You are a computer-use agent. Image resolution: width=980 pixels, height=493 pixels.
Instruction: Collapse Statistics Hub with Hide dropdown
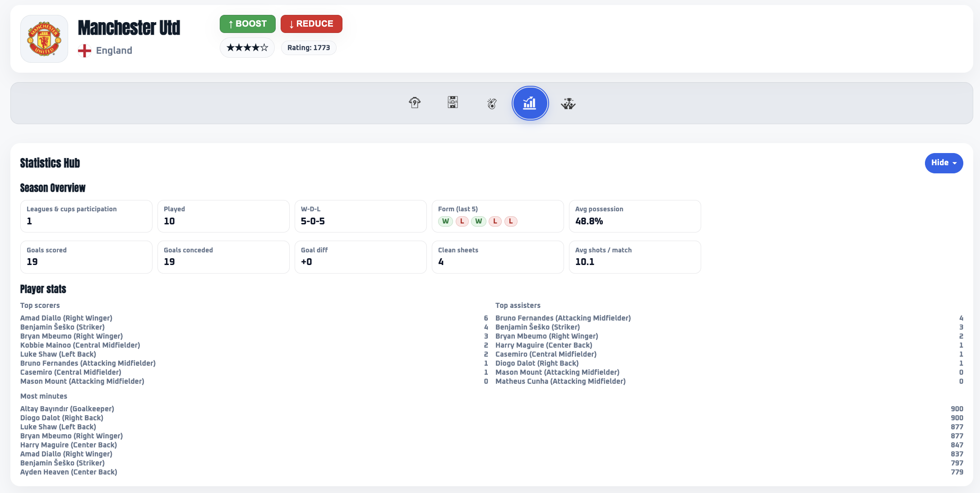944,163
